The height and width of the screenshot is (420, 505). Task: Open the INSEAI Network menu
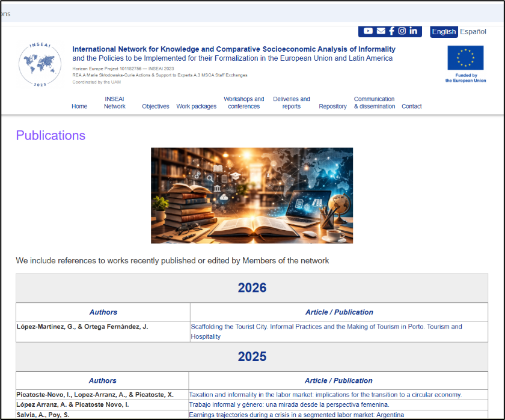[x=114, y=103]
